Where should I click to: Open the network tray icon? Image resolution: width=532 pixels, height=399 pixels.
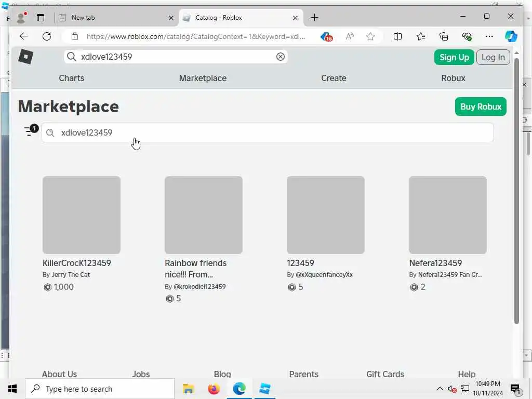tap(464, 389)
